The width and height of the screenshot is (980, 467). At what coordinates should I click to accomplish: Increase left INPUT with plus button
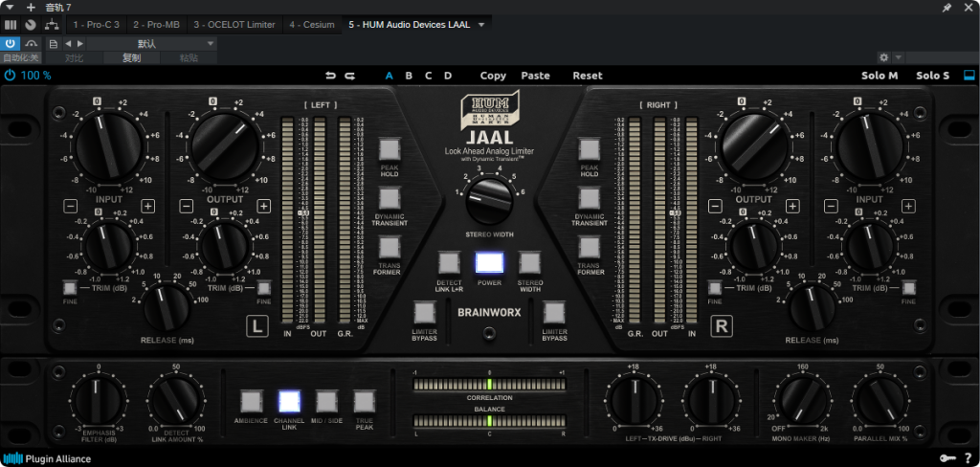pos(147,206)
